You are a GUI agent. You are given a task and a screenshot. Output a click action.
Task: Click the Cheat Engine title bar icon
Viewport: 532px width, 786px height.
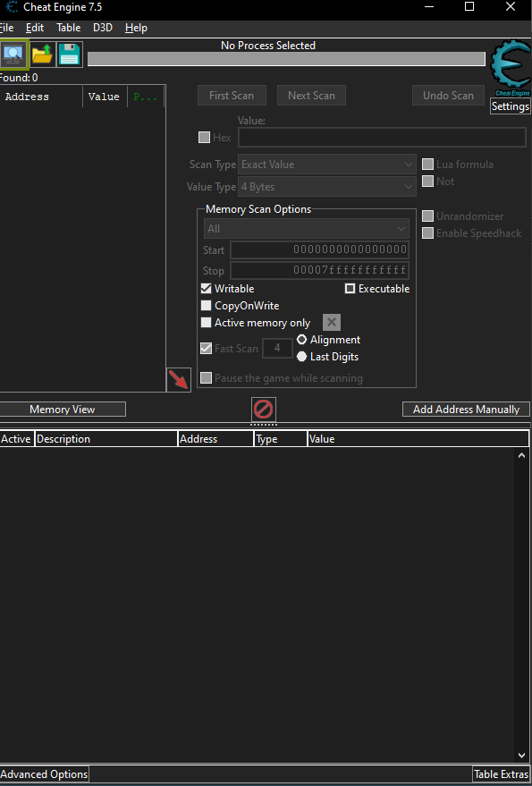click(x=12, y=7)
